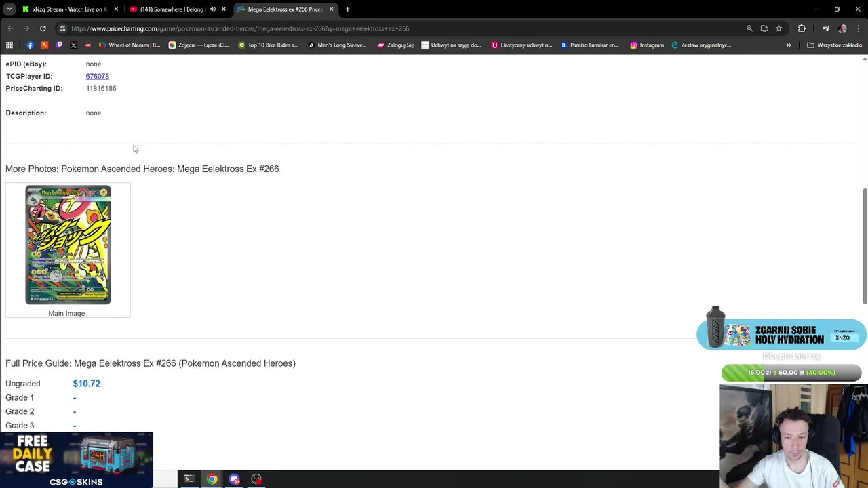Open TCGPlayer ID link 676078
Viewport: 868px width, 488px height.
point(97,76)
